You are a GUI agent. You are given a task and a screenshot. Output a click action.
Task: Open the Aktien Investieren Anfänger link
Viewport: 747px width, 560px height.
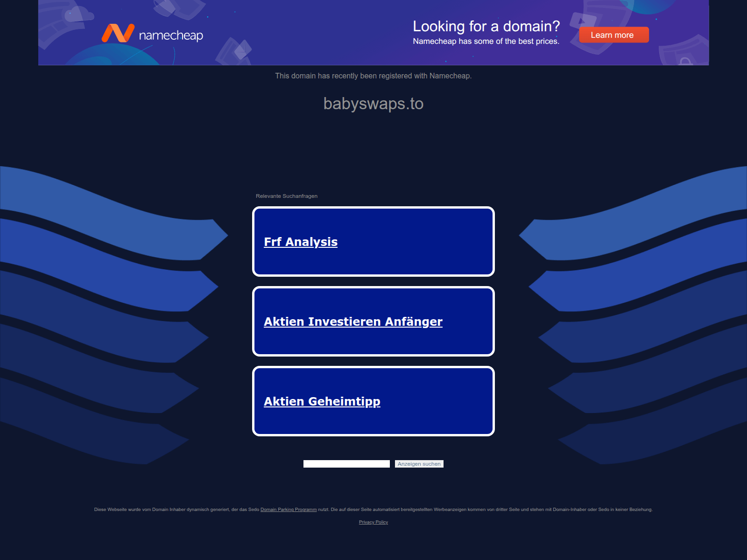(353, 322)
